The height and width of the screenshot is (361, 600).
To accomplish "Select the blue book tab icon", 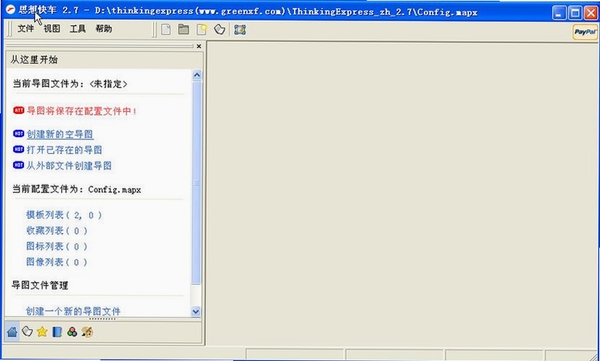I will [57, 332].
